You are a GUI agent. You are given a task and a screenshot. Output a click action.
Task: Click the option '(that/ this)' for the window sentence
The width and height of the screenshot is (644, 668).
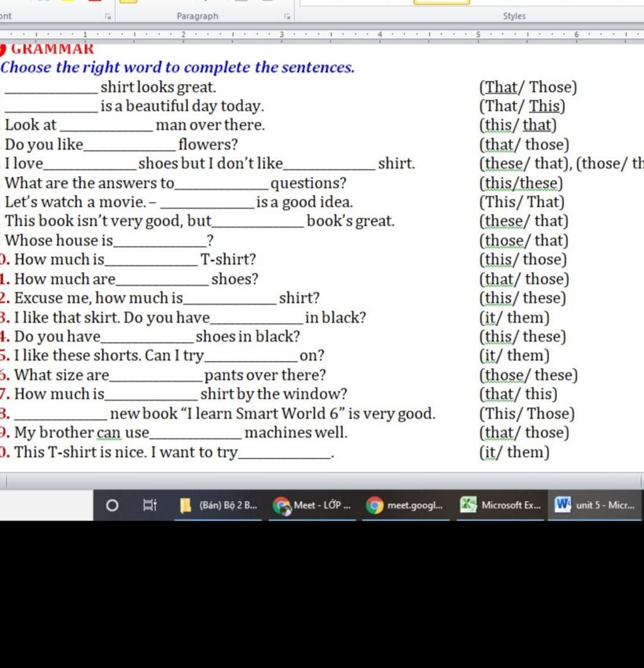coord(518,394)
